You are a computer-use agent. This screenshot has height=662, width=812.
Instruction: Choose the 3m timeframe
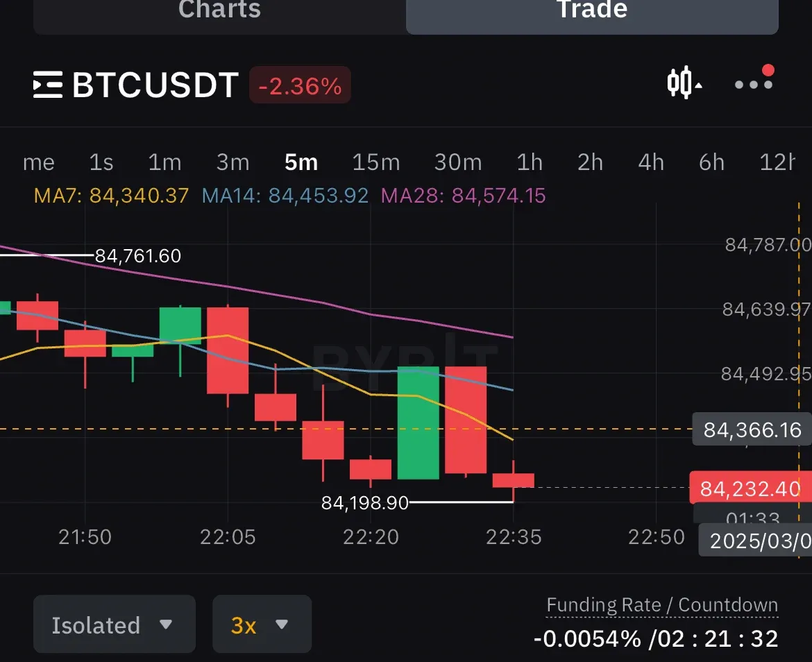pos(232,162)
